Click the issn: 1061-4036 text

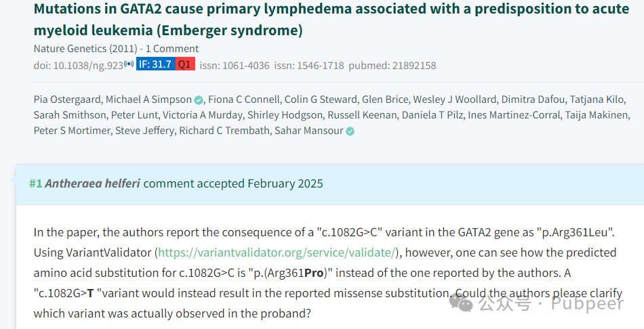coord(235,65)
